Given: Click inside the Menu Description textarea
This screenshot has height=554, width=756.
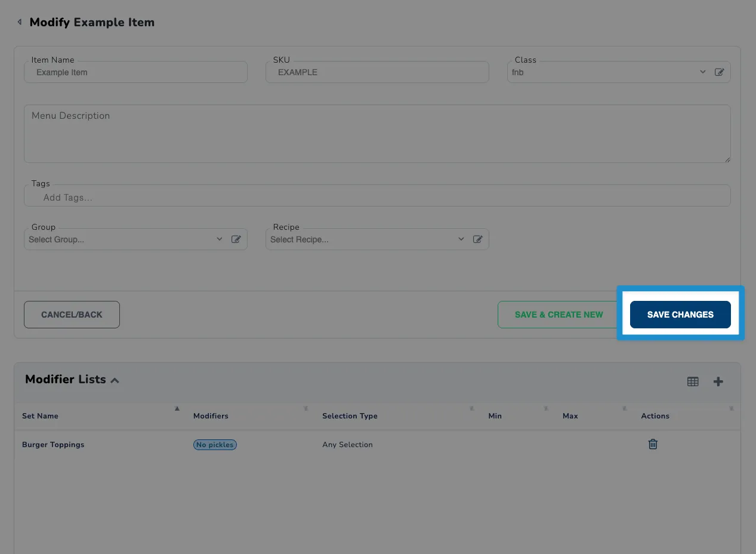Looking at the screenshot, I should click(x=377, y=134).
